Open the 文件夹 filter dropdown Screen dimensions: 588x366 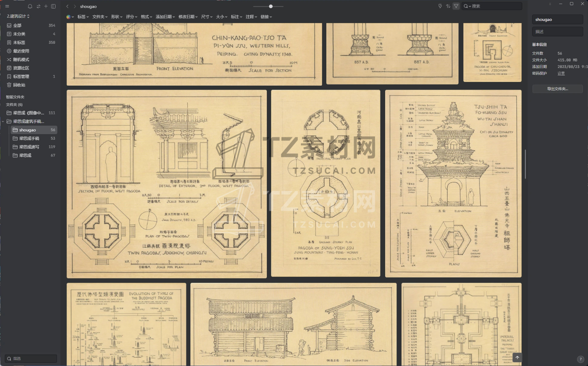(x=100, y=17)
